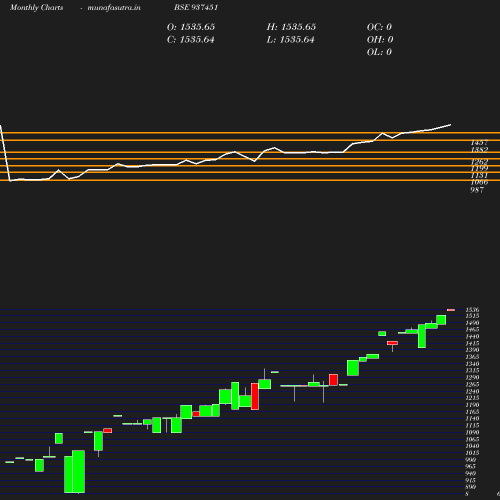
Task: Click the 1536 price axis label
Action: point(472,310)
